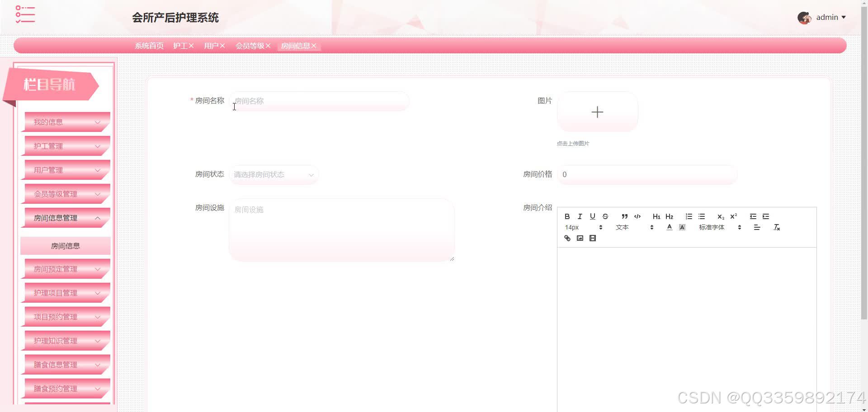Close the 会员等级 tab
The height and width of the screenshot is (412, 868).
click(x=268, y=46)
